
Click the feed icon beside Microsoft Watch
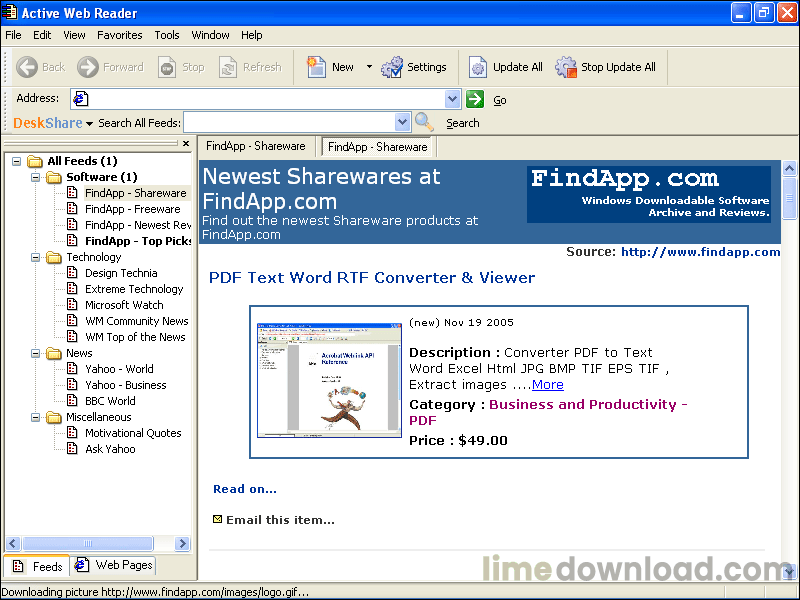(72, 305)
